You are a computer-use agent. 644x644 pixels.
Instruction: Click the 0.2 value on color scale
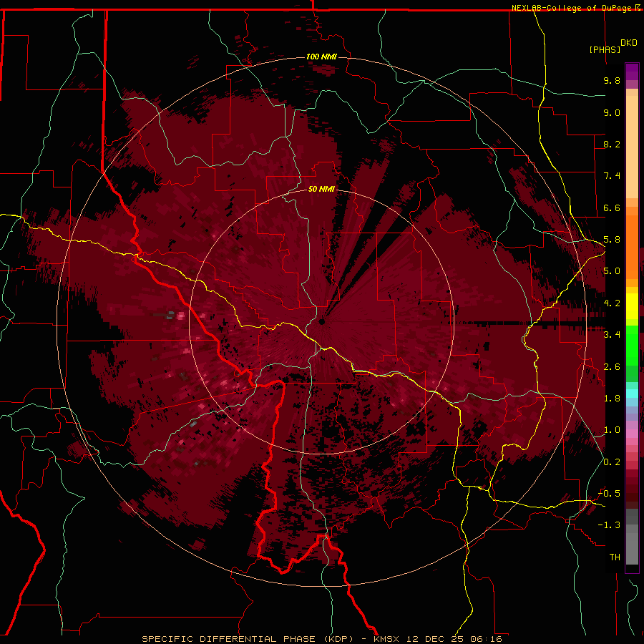(x=612, y=462)
